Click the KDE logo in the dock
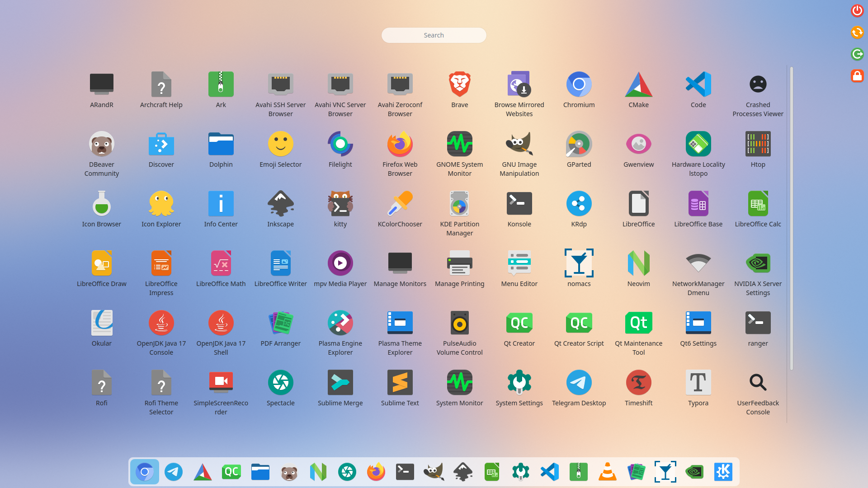 [x=723, y=472]
